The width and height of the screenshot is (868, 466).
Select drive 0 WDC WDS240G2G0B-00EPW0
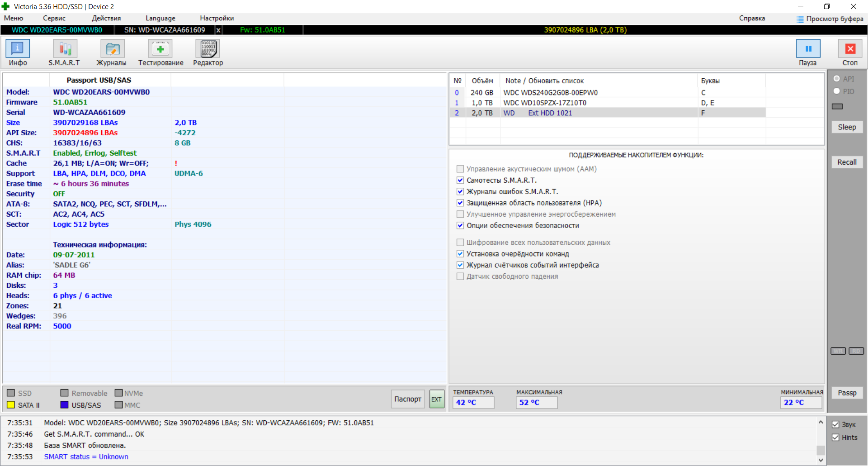pyautogui.click(x=608, y=92)
